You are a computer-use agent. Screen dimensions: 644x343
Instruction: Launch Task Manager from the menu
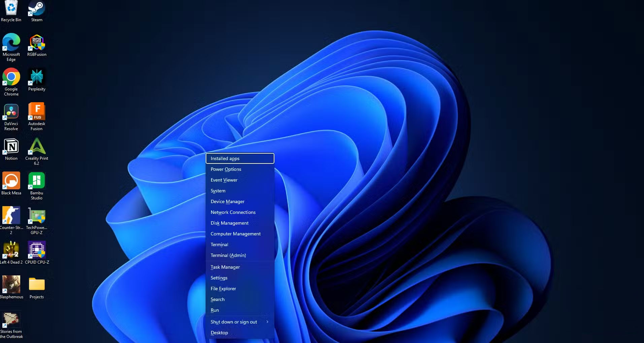[225, 267]
